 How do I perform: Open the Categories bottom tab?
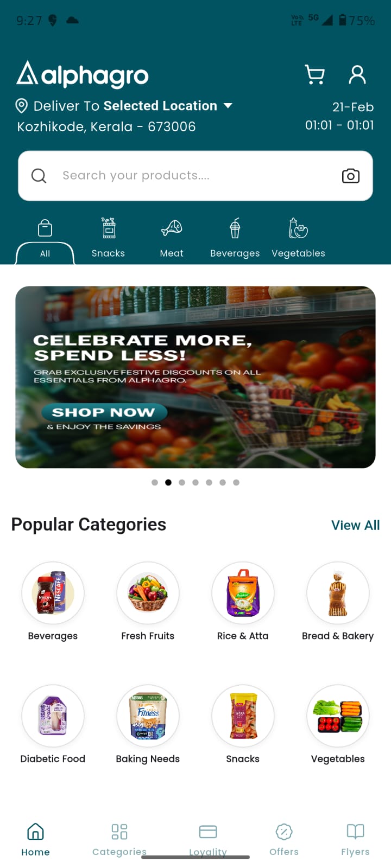point(119,840)
